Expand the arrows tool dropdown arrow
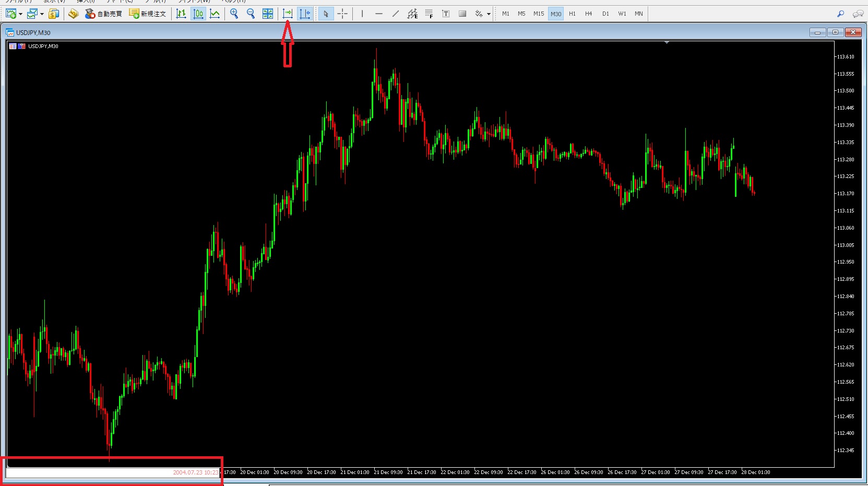Screen dimensions: 868x486 coord(489,14)
